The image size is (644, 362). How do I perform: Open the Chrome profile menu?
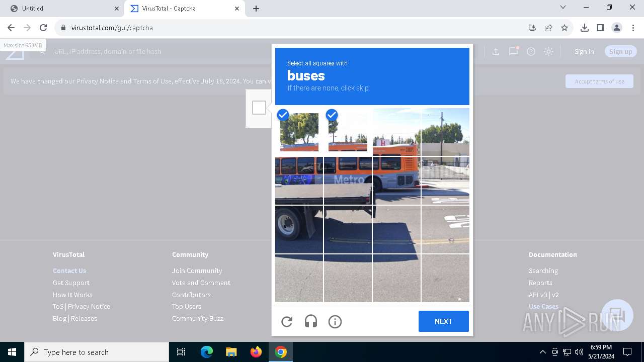tap(617, 28)
